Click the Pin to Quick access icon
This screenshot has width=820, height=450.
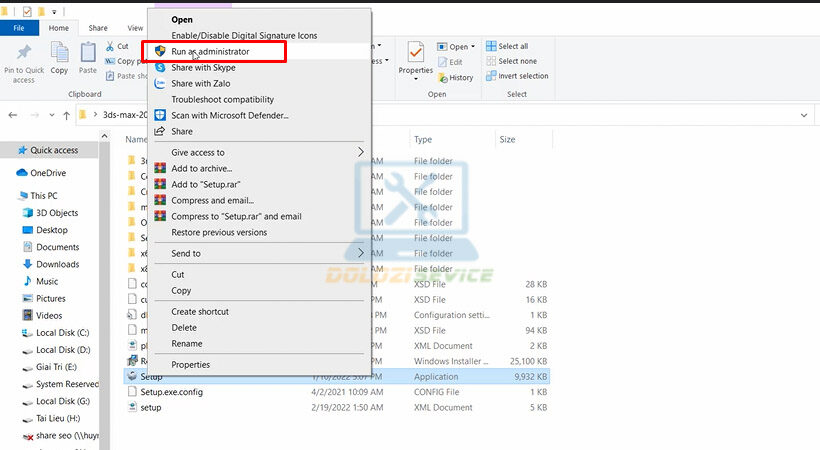[24, 53]
